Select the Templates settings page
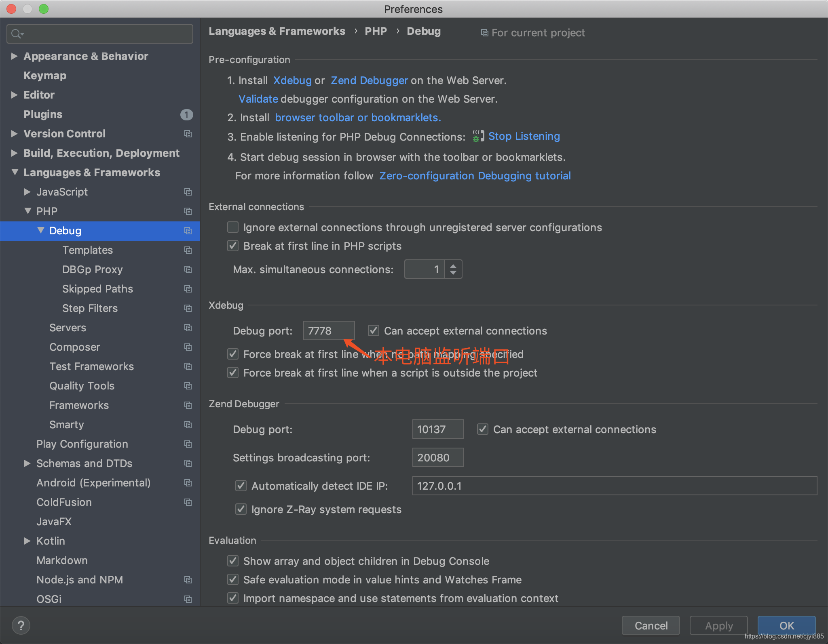Viewport: 828px width, 644px height. tap(87, 250)
